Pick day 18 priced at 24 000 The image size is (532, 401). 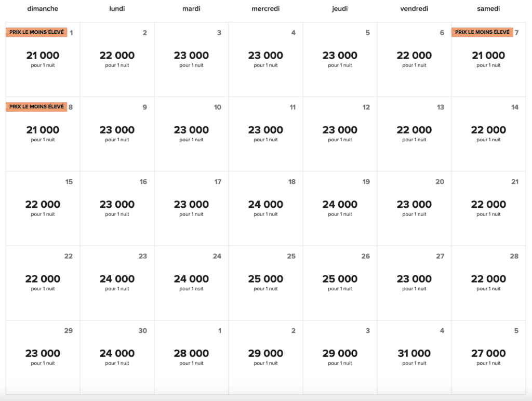265,208
